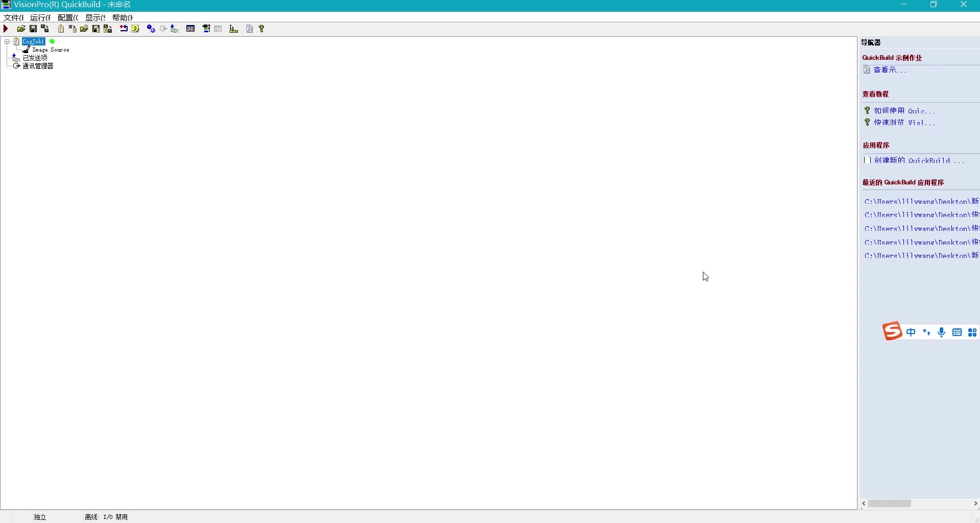The image size is (980, 523).
Task: Click the IME toolbox grid icon
Action: click(973, 333)
